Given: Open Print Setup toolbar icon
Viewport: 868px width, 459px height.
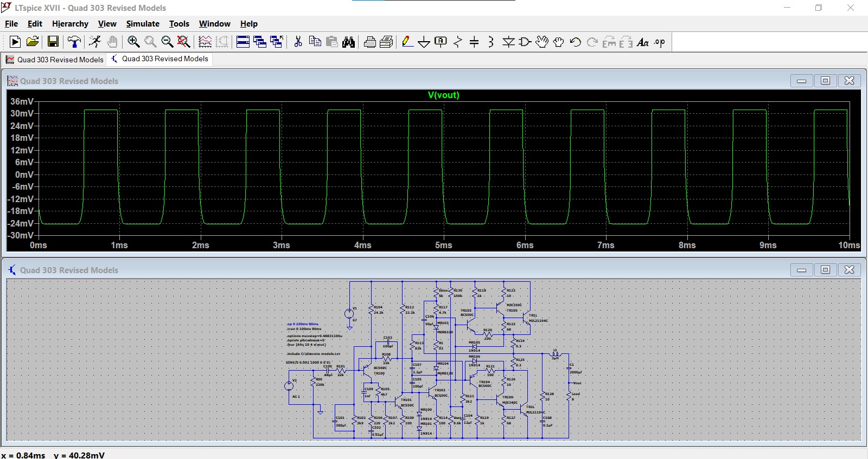Looking at the screenshot, I should click(x=387, y=42).
